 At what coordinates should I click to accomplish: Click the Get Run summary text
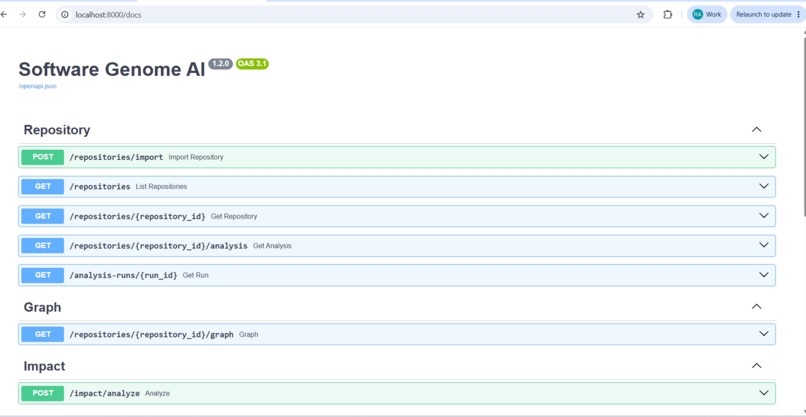pos(195,275)
